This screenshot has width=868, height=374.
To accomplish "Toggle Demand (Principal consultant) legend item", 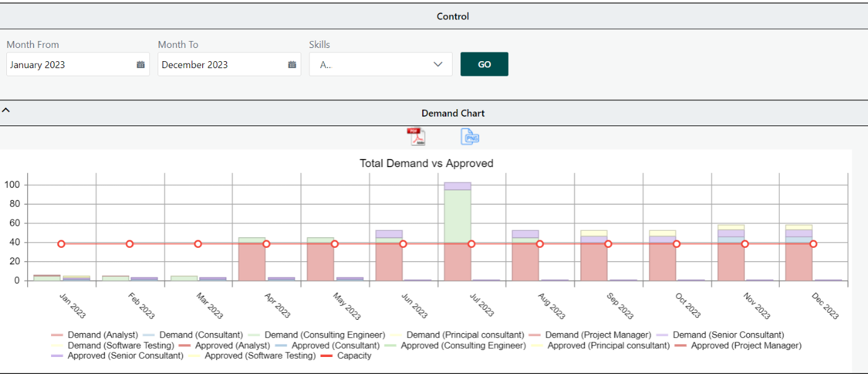I will point(457,335).
